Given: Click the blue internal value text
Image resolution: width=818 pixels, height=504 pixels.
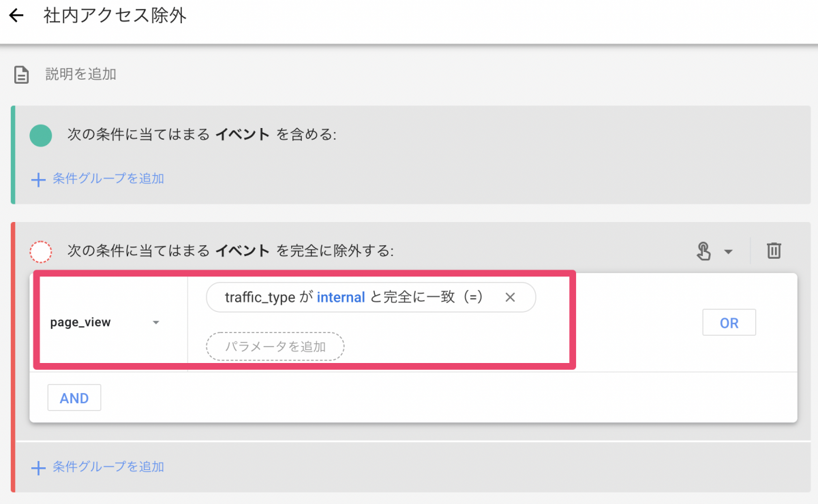Looking at the screenshot, I should [341, 298].
